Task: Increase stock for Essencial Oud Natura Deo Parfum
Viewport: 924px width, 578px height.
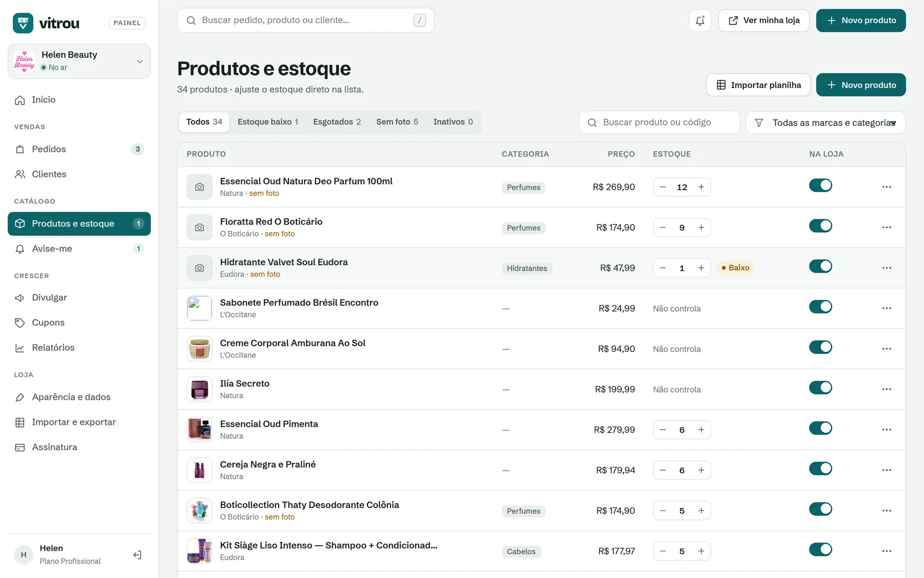Action: pos(701,187)
